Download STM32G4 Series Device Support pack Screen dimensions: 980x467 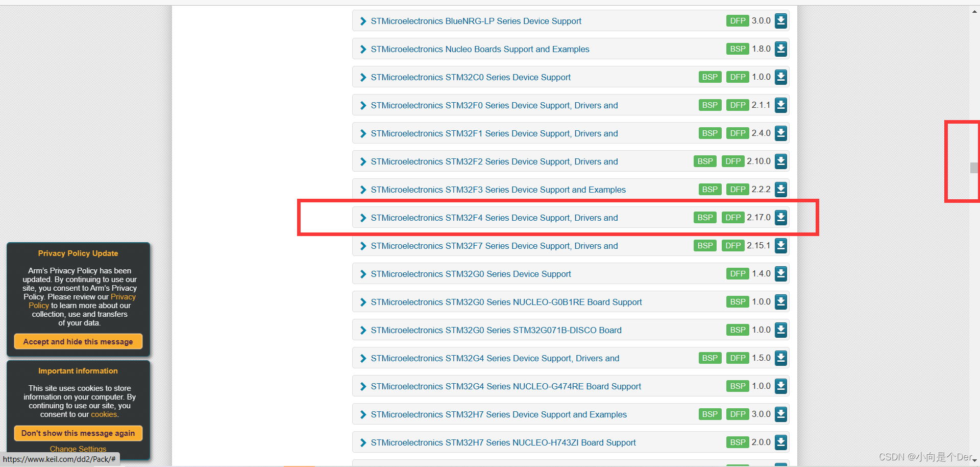[780, 358]
